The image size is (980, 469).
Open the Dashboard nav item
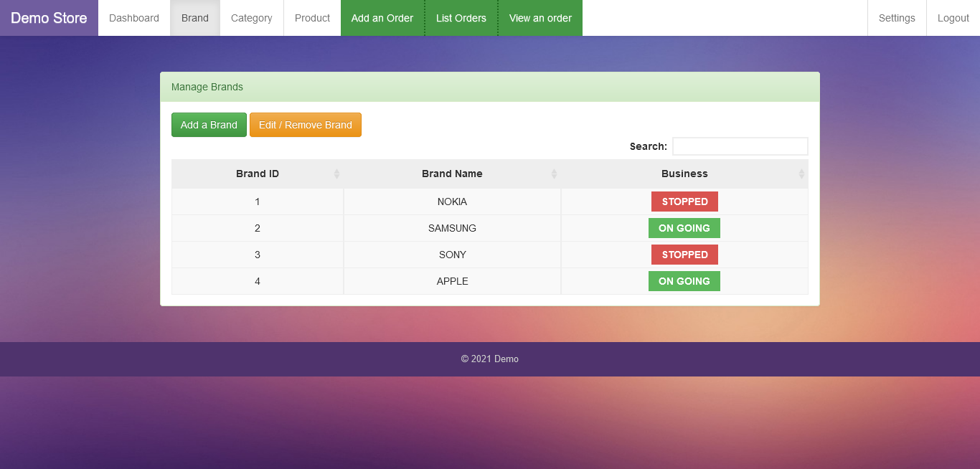pyautogui.click(x=134, y=18)
